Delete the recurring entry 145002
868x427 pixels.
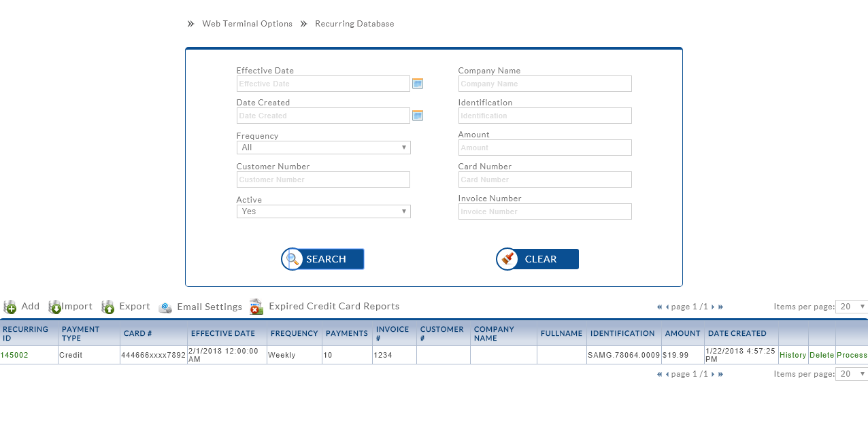point(821,355)
